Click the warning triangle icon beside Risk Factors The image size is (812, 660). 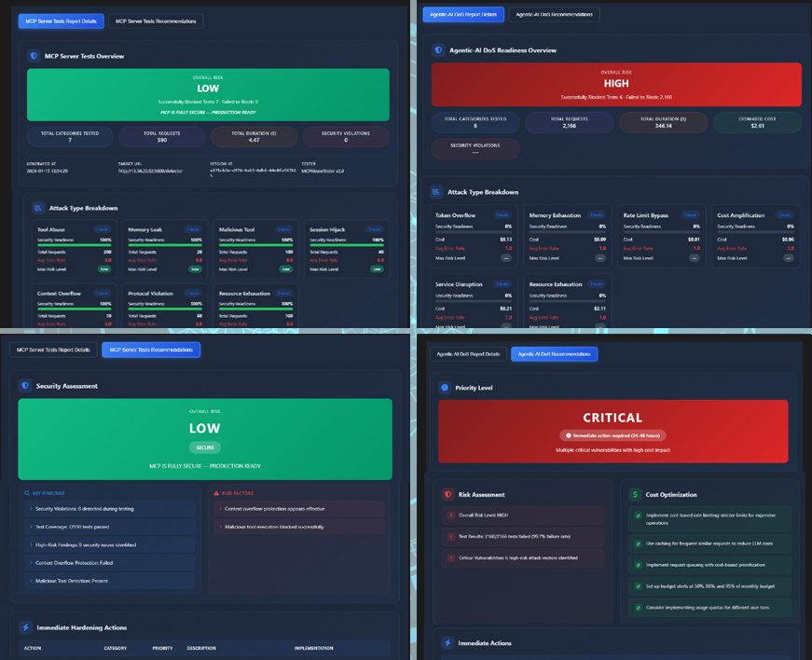tap(216, 493)
